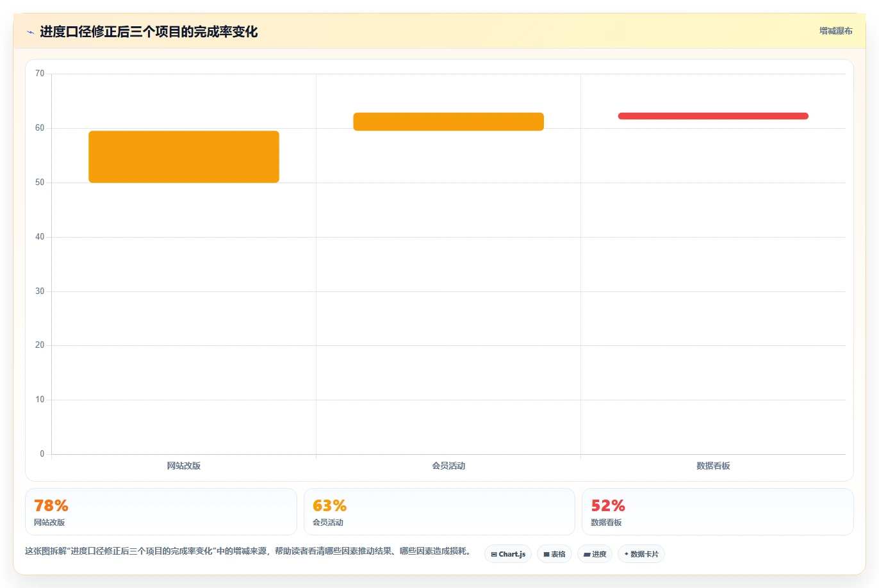The height and width of the screenshot is (588, 879).
Task: Click the y-axis value 20
Action: pos(40,345)
